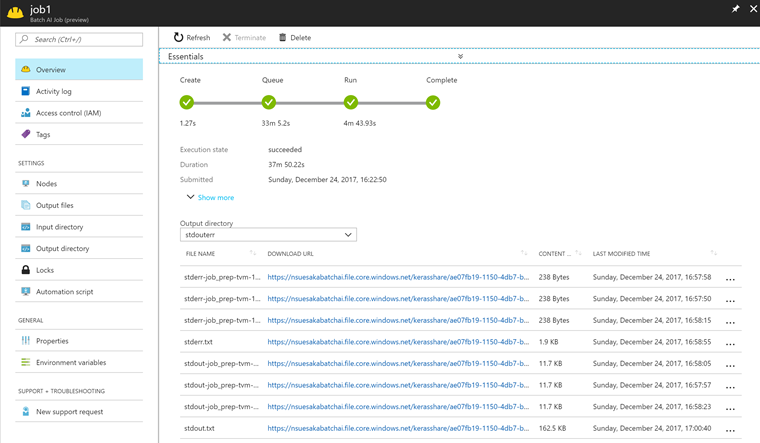760x443 pixels.
Task: Open the Automation script item
Action: tap(79, 291)
